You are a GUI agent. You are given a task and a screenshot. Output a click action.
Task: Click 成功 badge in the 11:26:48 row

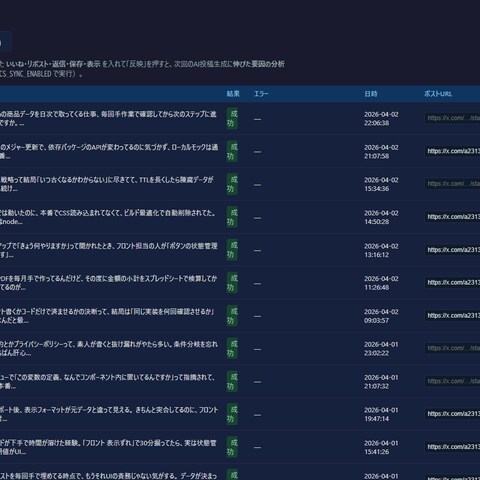pyautogui.click(x=232, y=283)
